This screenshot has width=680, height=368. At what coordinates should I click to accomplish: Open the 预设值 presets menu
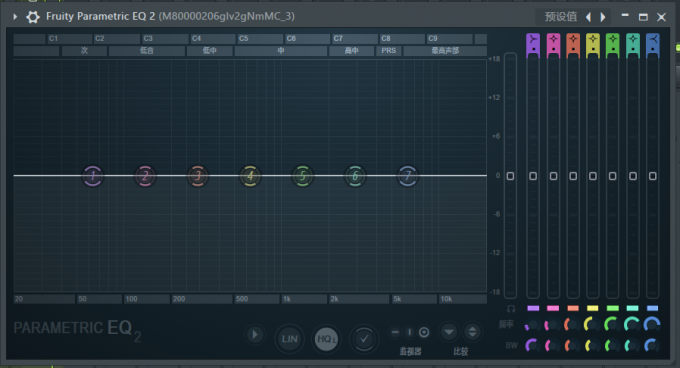coord(561,17)
